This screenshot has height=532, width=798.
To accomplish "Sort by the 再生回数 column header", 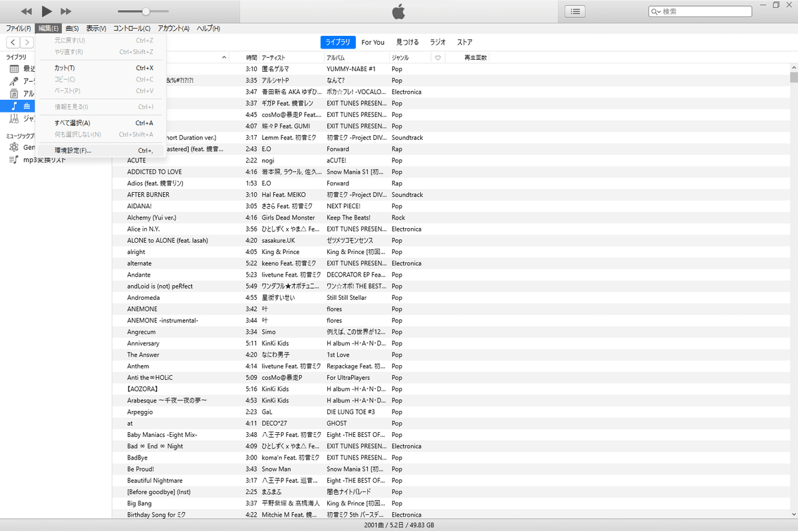I will pos(475,58).
